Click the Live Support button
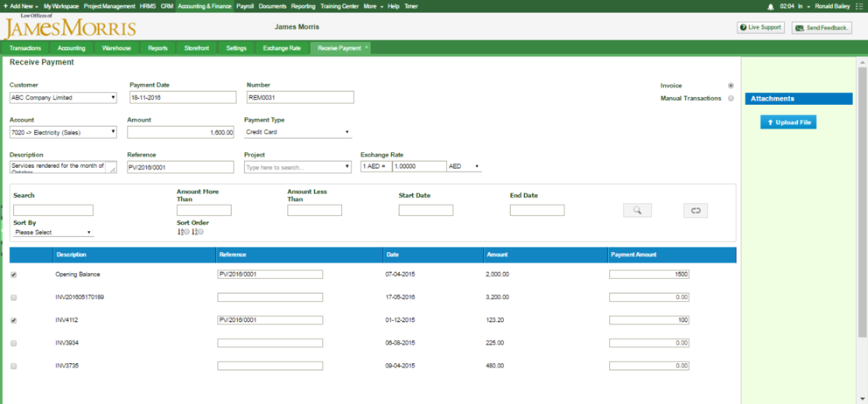Screen dimensions: 868x404 click(x=761, y=27)
